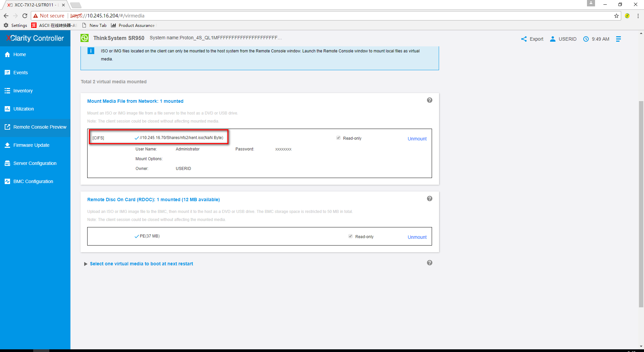Click the Firmware Update upload icon
Viewport: 644px width, 352px height.
(7, 145)
